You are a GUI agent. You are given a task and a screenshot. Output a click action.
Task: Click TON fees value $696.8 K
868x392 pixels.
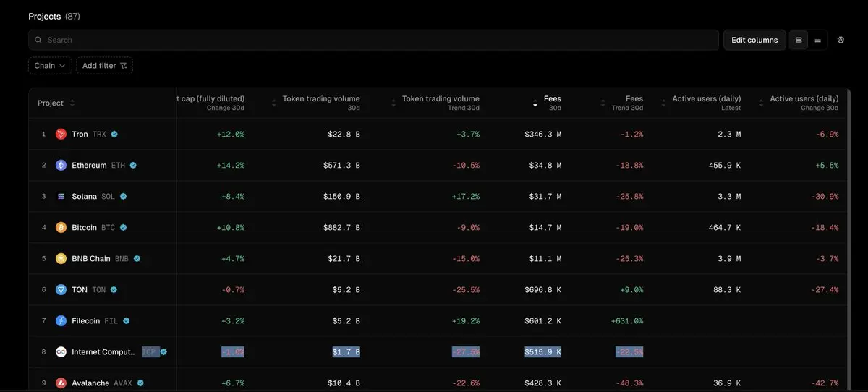(x=543, y=290)
